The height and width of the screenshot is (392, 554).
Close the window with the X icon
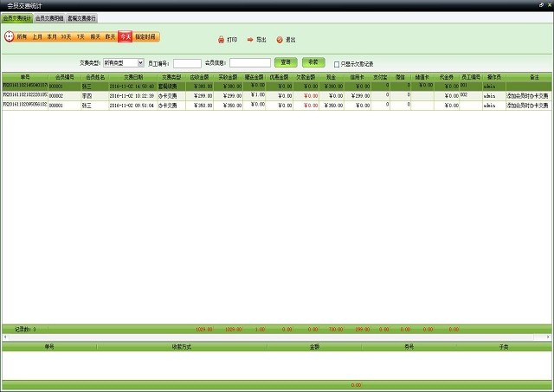(x=548, y=5)
